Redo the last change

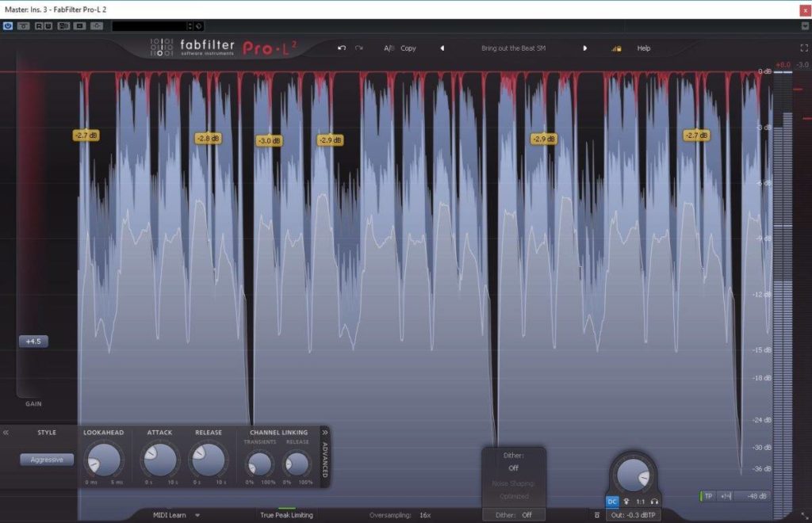pos(359,48)
